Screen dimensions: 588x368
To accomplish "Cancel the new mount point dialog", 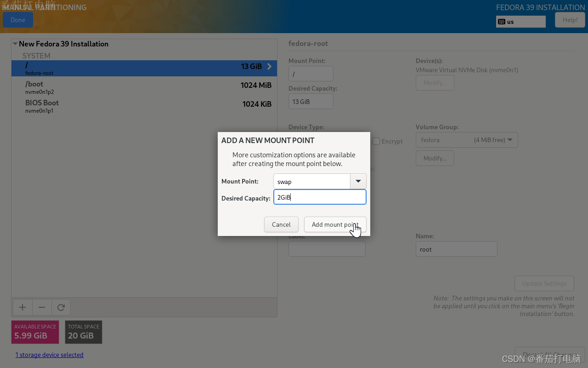I will pos(281,224).
